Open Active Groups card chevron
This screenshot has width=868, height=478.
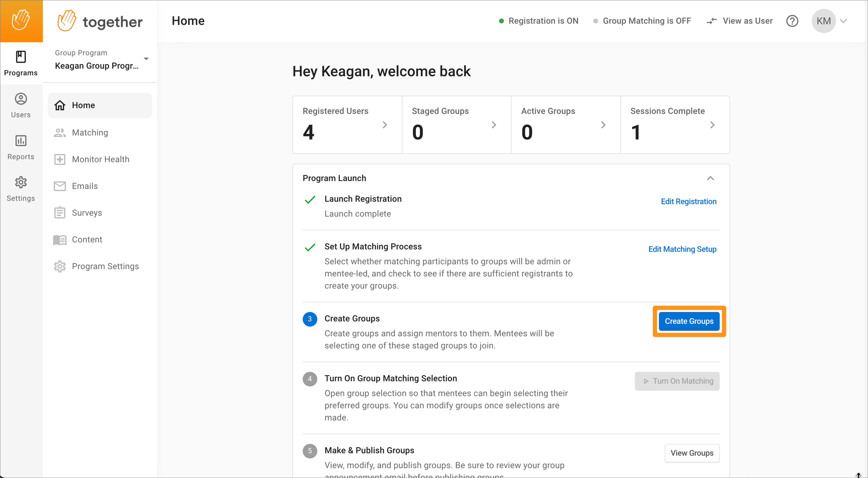pyautogui.click(x=603, y=125)
